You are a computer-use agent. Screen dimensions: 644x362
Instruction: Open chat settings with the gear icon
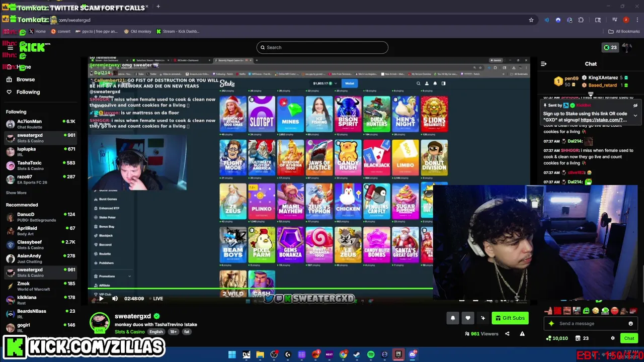pos(612,338)
